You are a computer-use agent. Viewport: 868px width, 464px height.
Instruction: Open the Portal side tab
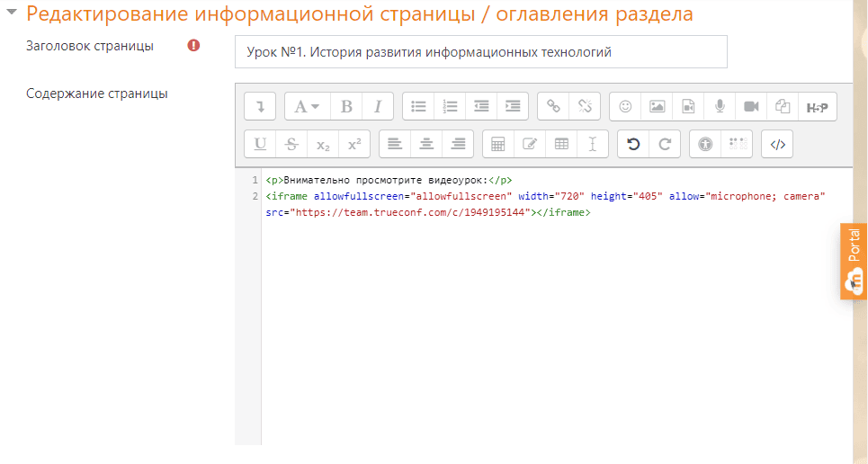coord(853,261)
